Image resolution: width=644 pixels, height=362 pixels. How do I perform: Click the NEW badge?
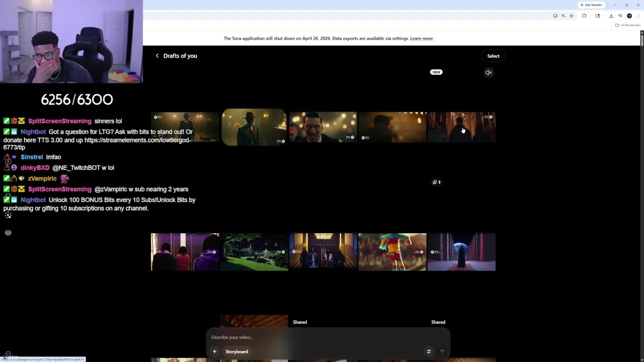[x=436, y=72]
